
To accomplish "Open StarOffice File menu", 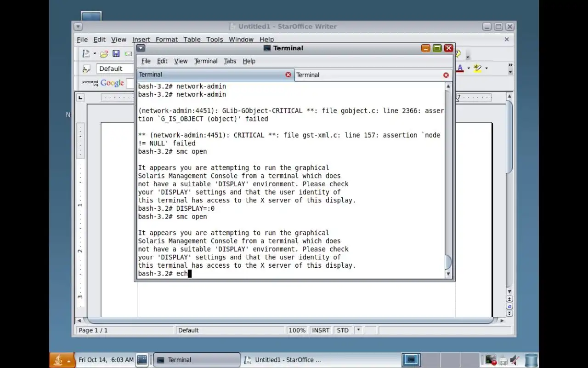I will pyautogui.click(x=82, y=40).
